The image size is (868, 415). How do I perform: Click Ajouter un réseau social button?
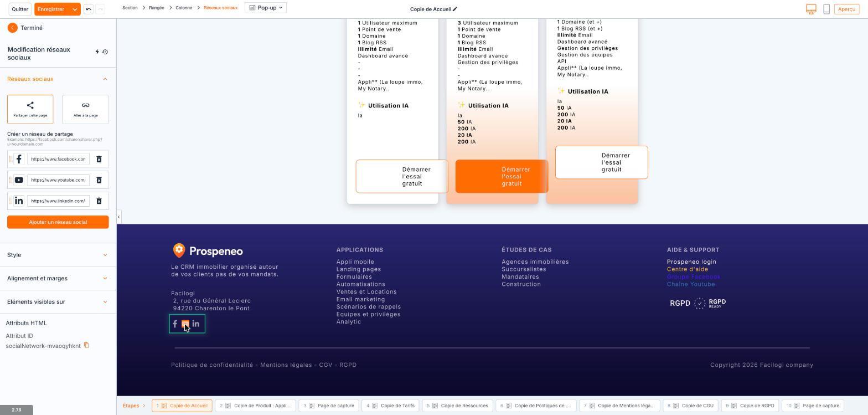click(58, 222)
